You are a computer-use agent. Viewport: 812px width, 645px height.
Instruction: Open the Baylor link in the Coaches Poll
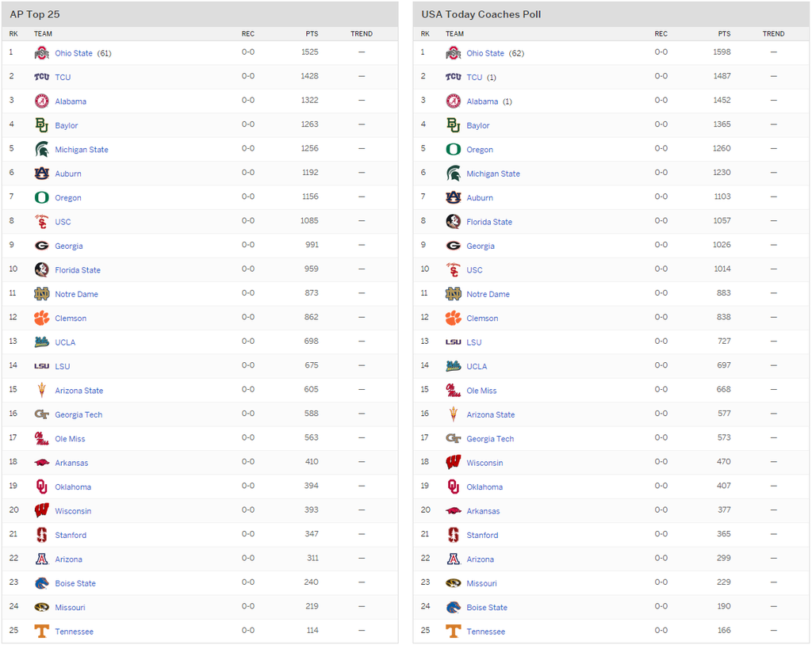(477, 125)
